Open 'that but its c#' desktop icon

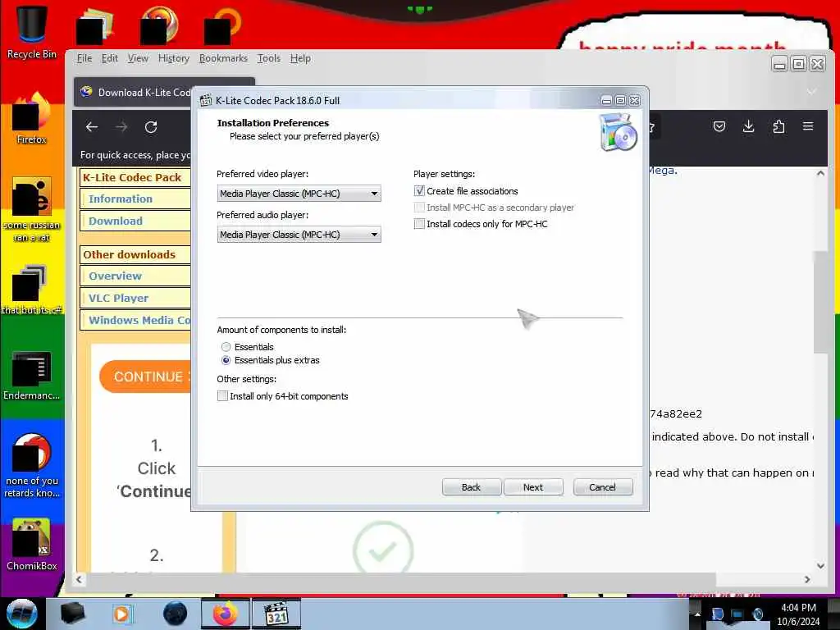(x=32, y=290)
